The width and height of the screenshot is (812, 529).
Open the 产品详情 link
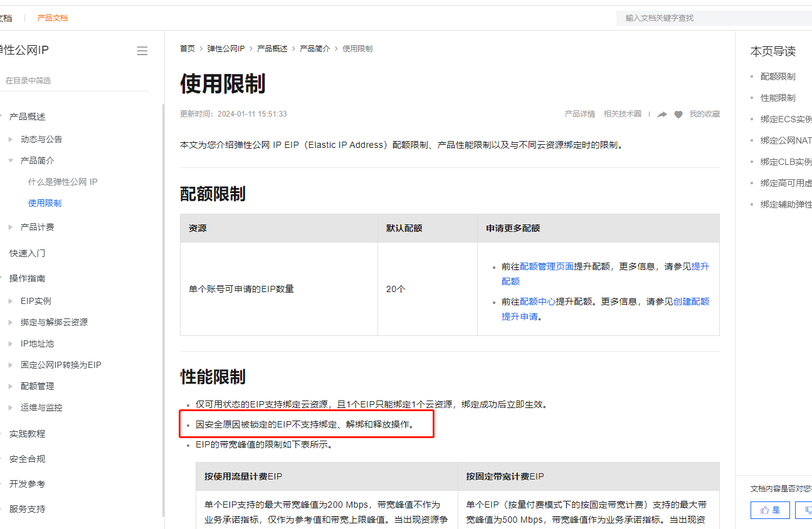point(580,114)
